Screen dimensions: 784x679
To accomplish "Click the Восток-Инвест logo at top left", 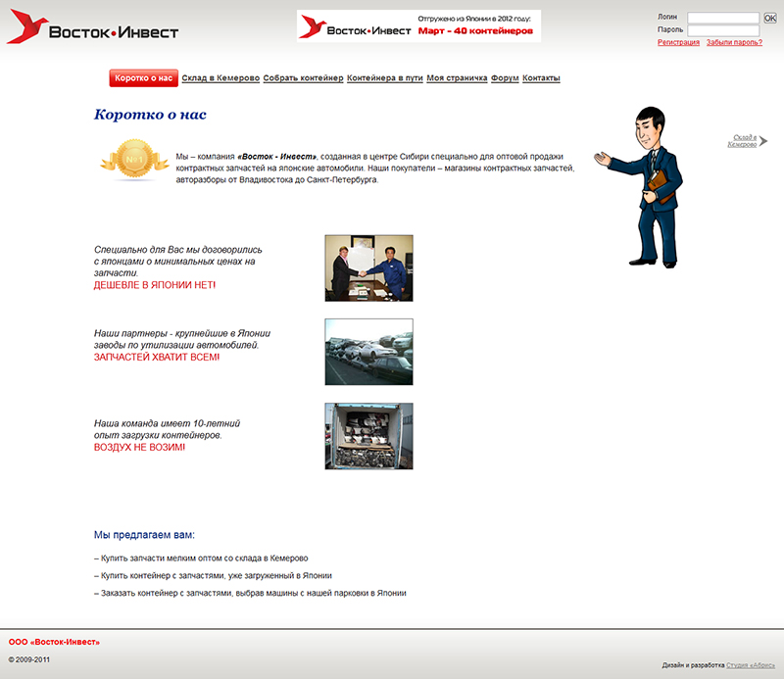I will click(x=92, y=26).
